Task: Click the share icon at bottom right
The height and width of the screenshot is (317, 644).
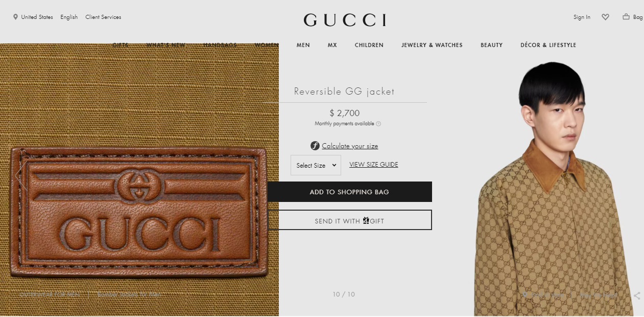Action: point(637,296)
